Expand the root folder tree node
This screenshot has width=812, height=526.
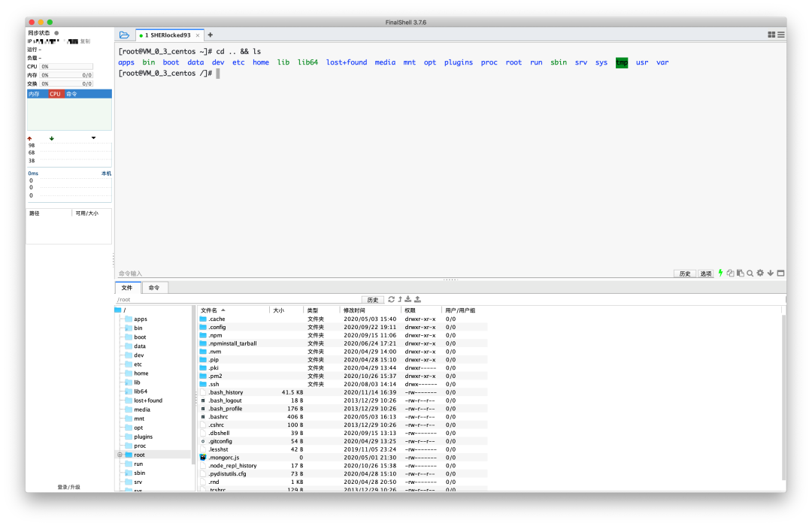click(120, 455)
